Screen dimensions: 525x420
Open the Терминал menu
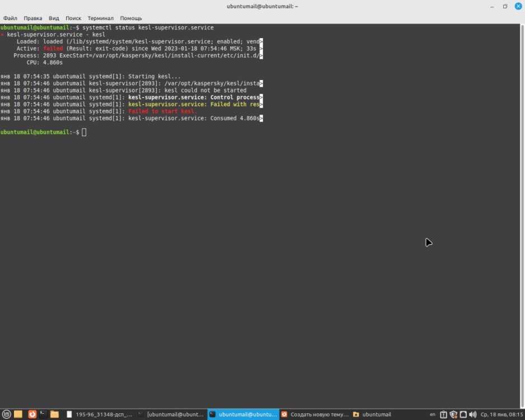[100, 18]
